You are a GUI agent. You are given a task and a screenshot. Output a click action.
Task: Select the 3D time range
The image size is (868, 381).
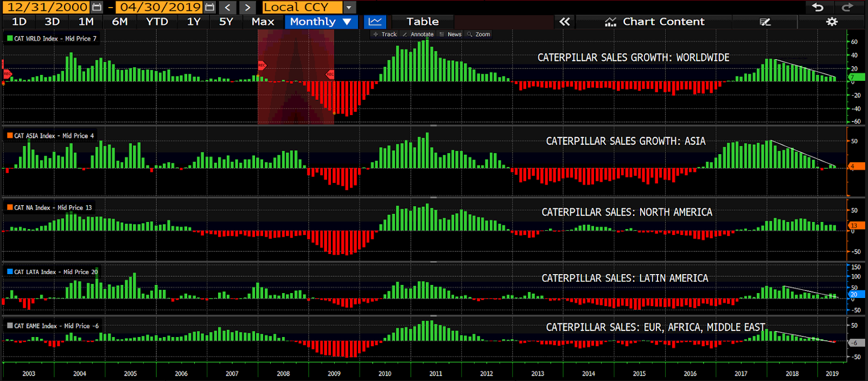point(52,22)
